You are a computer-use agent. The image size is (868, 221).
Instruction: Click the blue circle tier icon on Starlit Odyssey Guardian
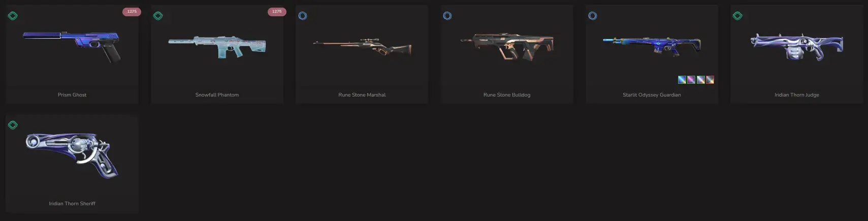(x=593, y=16)
